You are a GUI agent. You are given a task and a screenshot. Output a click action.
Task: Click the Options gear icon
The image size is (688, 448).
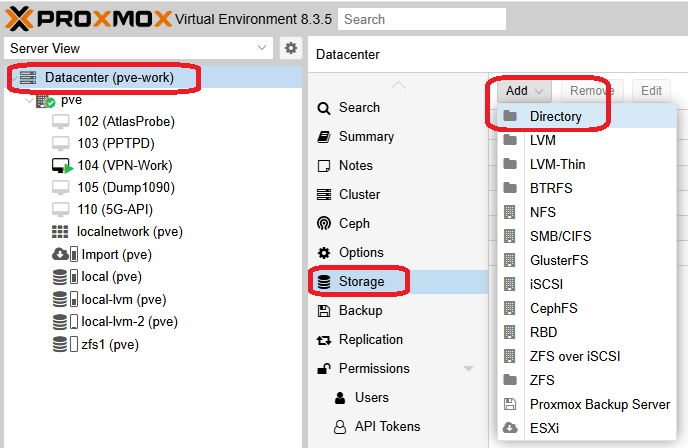[324, 253]
